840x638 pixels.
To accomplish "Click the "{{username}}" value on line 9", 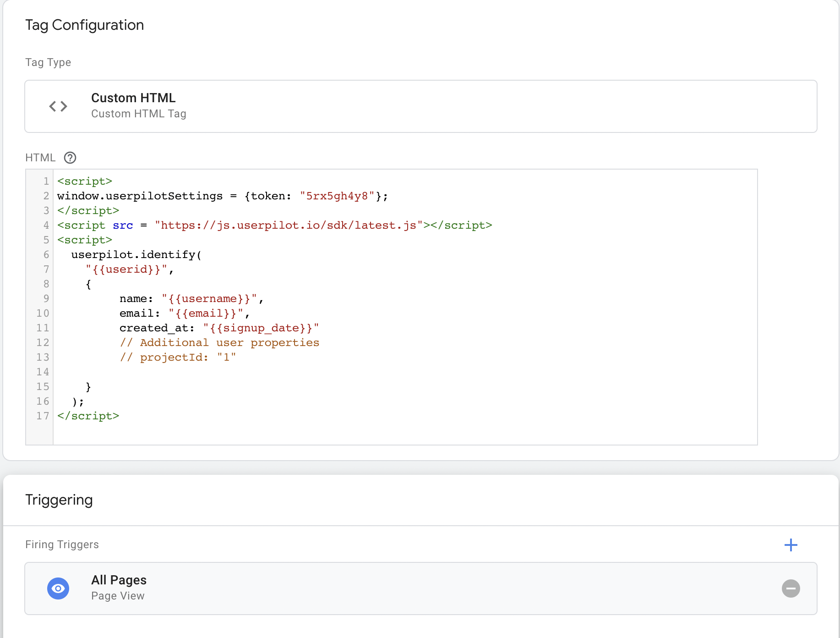I will coord(209,299).
